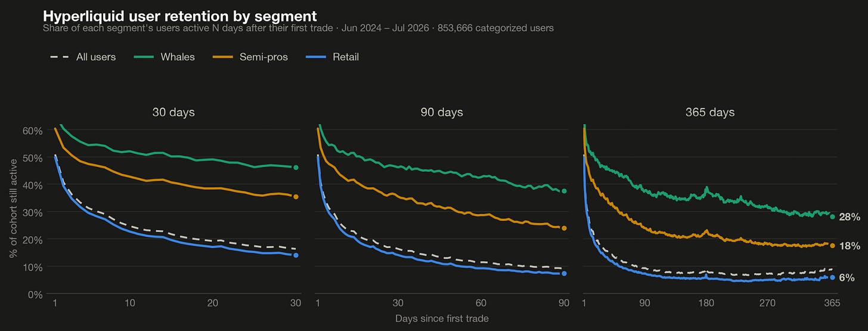Click the "Days since first trade" axis title
The image size is (868, 331).
(442, 318)
